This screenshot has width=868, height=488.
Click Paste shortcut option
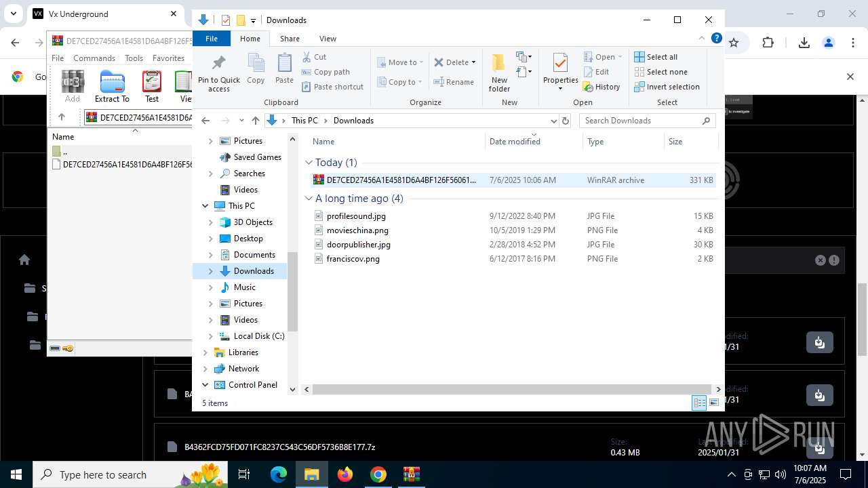point(332,87)
